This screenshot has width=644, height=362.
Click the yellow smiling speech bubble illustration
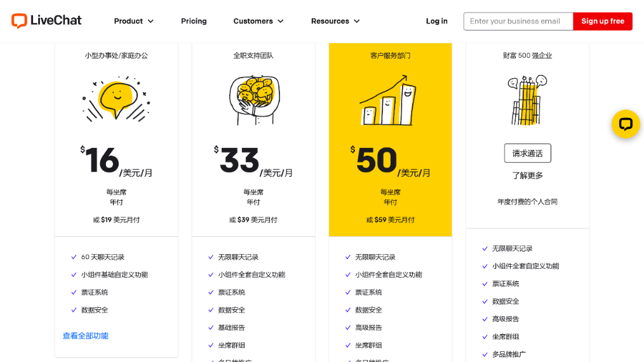click(116, 100)
